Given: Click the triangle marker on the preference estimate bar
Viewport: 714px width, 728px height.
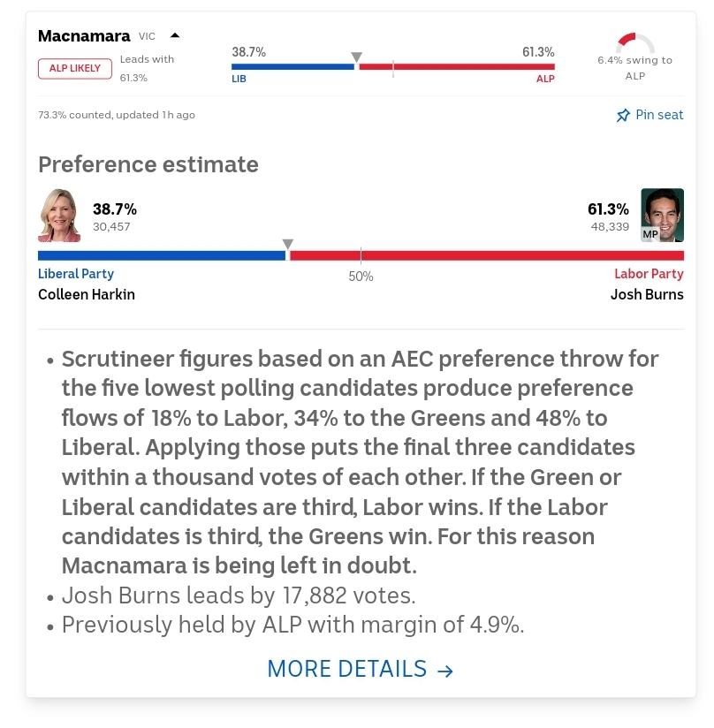Looking at the screenshot, I should [287, 244].
